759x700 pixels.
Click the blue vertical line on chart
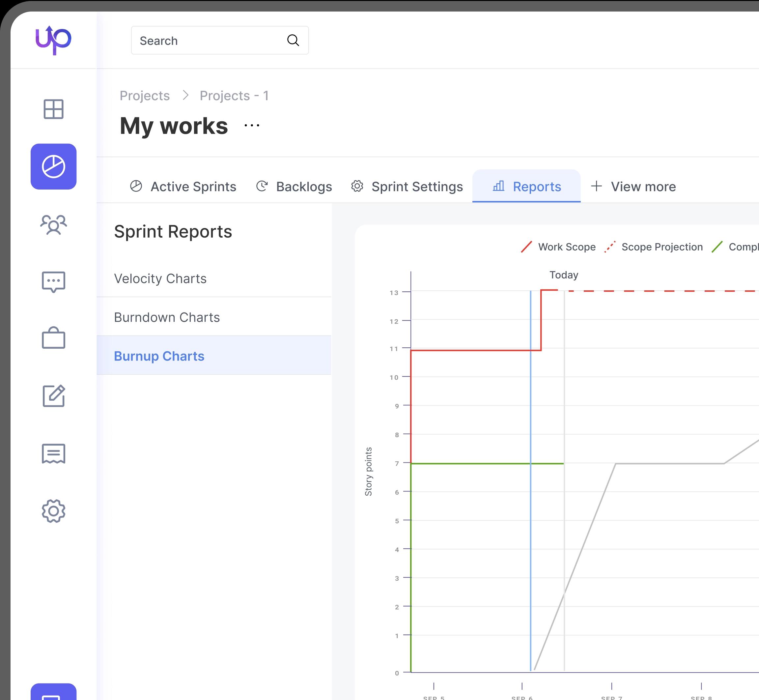point(530,481)
